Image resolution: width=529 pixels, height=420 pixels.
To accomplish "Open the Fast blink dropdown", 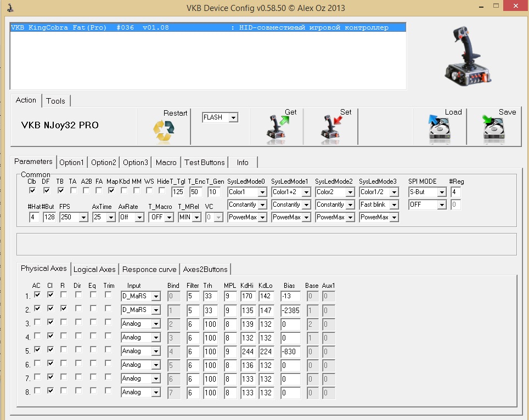I will pyautogui.click(x=393, y=205).
